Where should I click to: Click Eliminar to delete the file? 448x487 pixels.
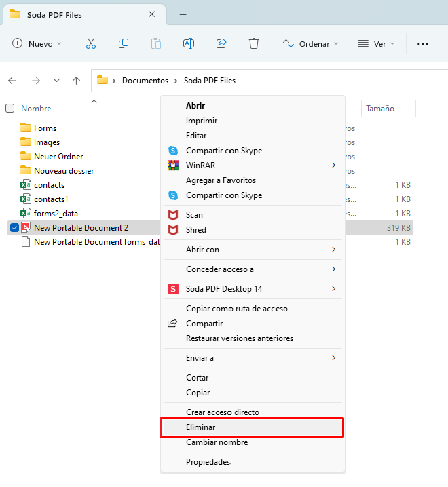253,427
